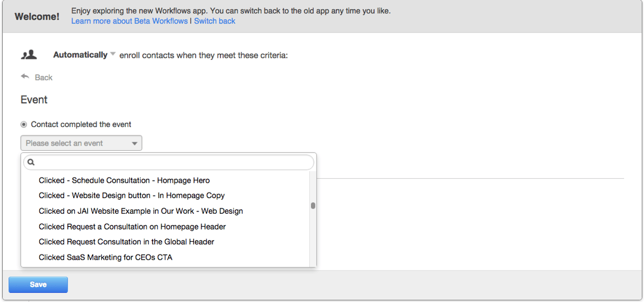644x302 pixels.
Task: Click the Back arrow icon
Action: click(25, 76)
